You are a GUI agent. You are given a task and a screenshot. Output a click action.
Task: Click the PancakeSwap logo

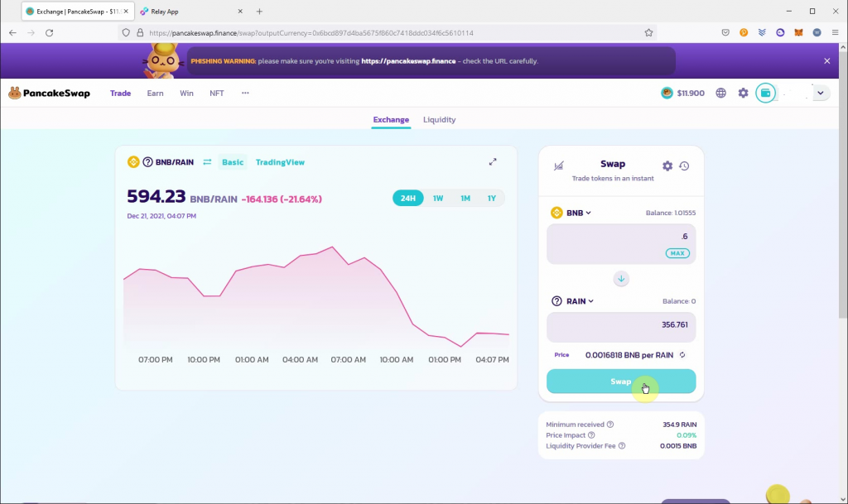[x=49, y=93]
